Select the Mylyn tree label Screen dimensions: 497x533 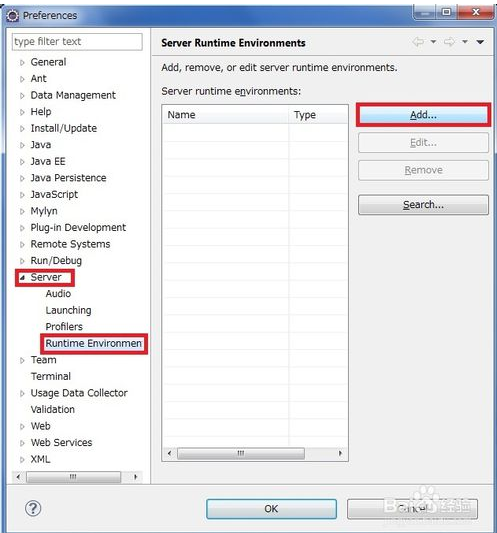click(x=44, y=211)
